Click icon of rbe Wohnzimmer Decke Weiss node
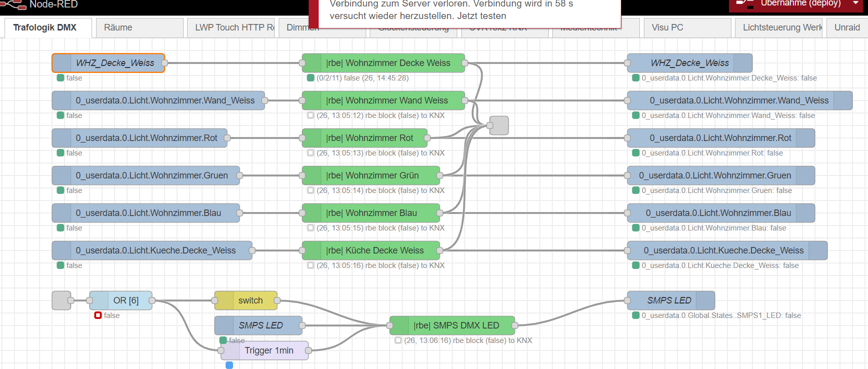Viewport: 868px width, 369px height. tap(312, 63)
